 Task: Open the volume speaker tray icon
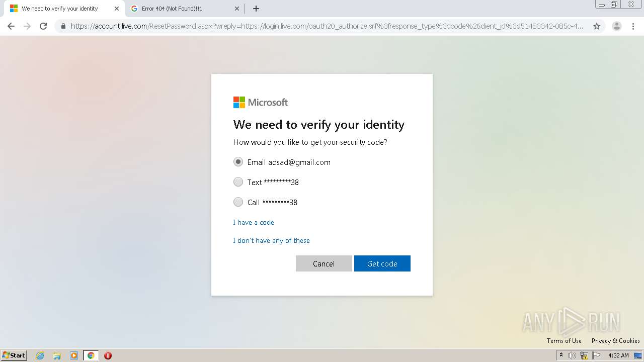(x=572, y=355)
